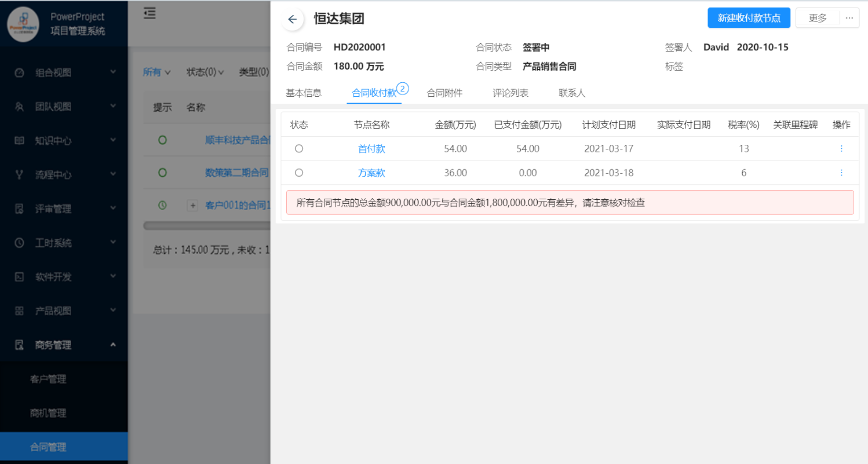Open the three-dot actions for 首付款 row

pos(841,149)
